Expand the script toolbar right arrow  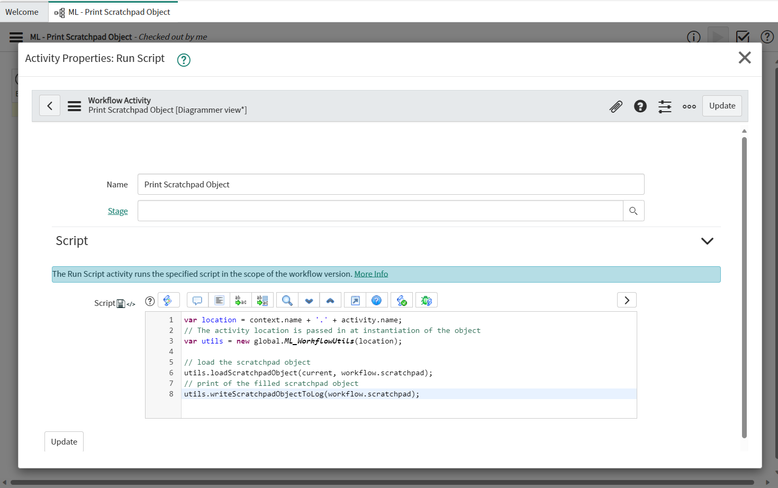click(x=627, y=300)
